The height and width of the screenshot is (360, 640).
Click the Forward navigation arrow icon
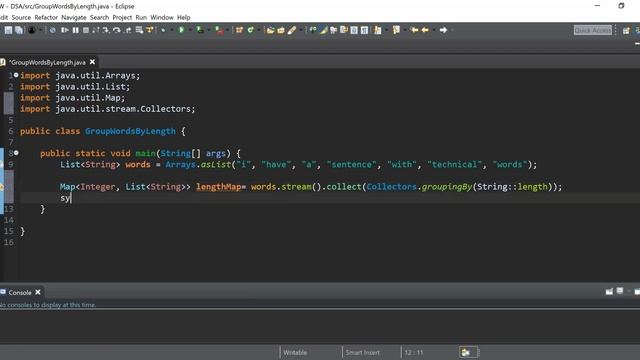(x=443, y=30)
